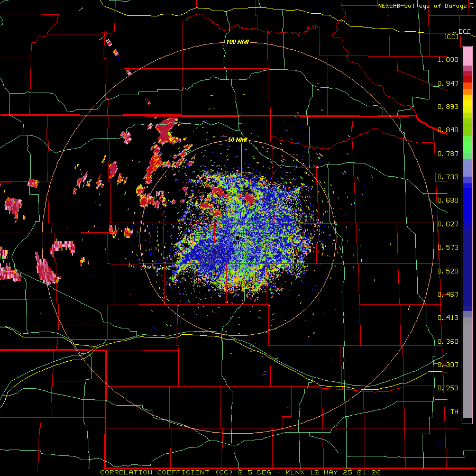Click the TH label on the scale

point(454,412)
